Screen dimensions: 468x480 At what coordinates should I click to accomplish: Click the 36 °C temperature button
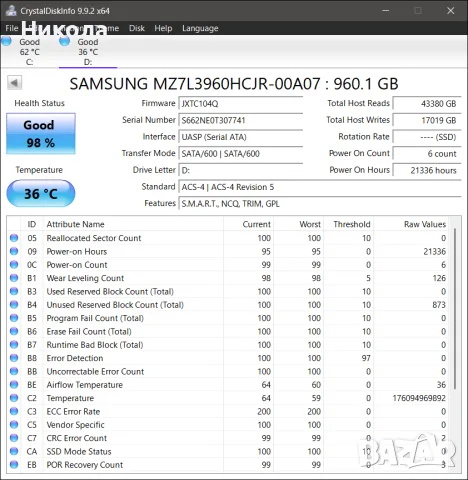click(x=41, y=193)
